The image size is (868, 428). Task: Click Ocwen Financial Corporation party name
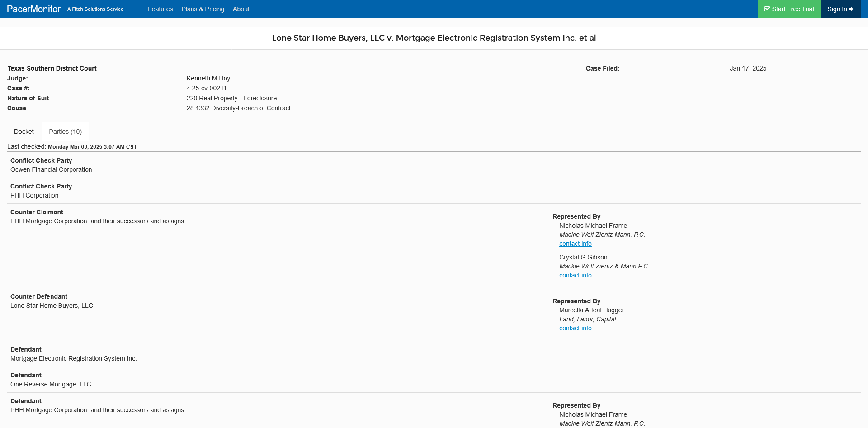click(x=51, y=169)
